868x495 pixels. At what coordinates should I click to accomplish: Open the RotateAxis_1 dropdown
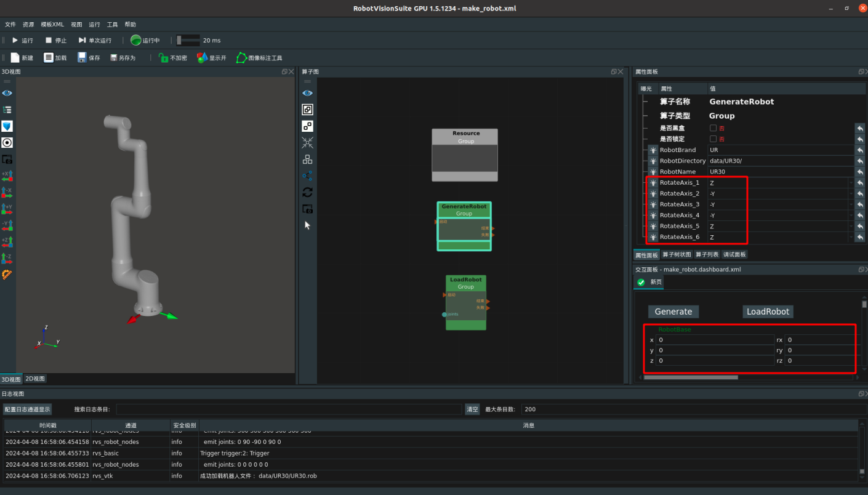coord(781,183)
